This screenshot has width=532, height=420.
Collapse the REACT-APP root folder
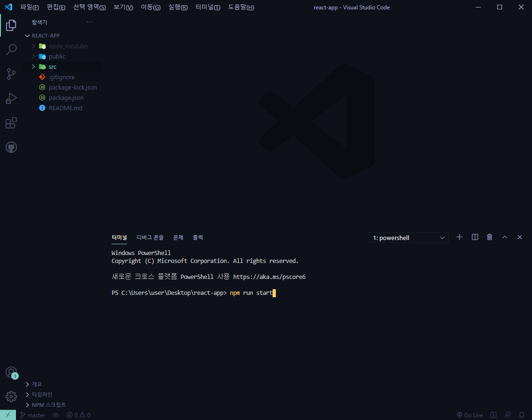point(62,36)
